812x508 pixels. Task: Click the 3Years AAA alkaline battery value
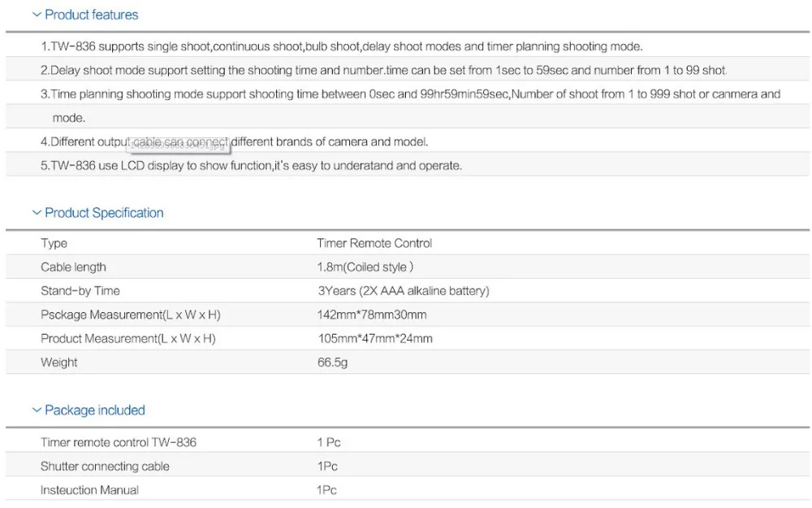tap(404, 291)
